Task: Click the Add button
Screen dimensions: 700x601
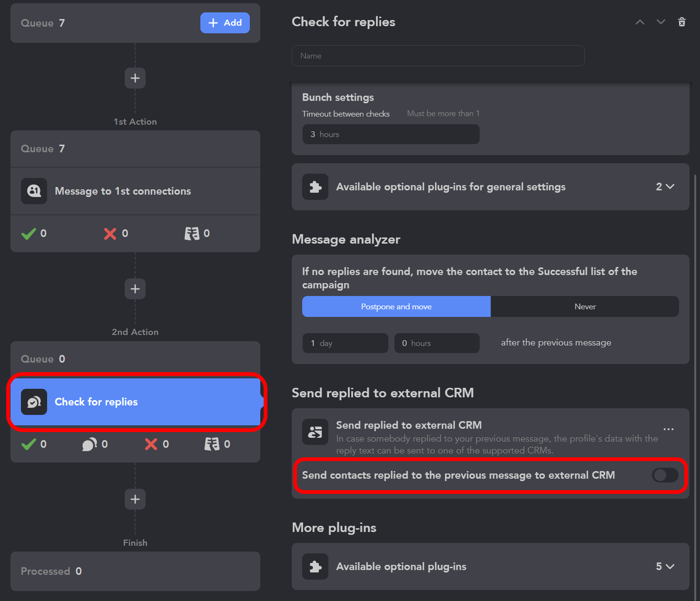Action: [225, 23]
